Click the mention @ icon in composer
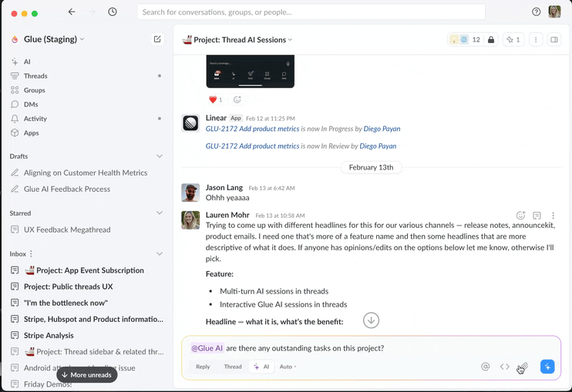This screenshot has width=572, height=392. tap(486, 367)
